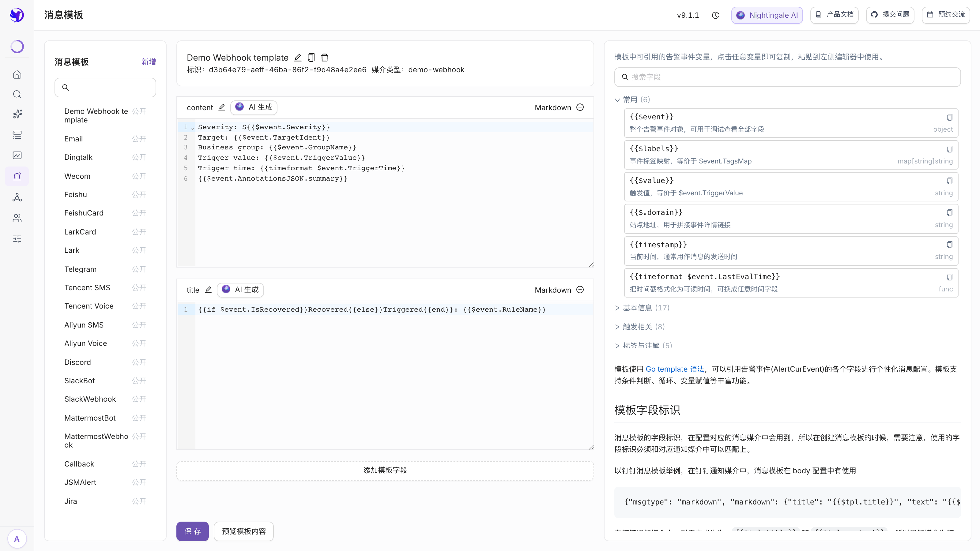Viewport: 980px width, 551px height.
Task: Remove the title field with minus icon
Action: (580, 290)
